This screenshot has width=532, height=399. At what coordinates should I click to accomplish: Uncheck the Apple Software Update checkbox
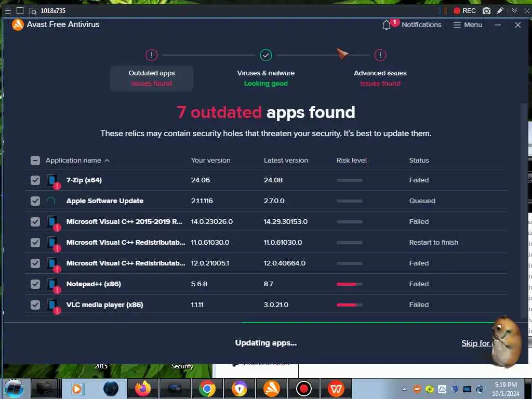pos(35,201)
